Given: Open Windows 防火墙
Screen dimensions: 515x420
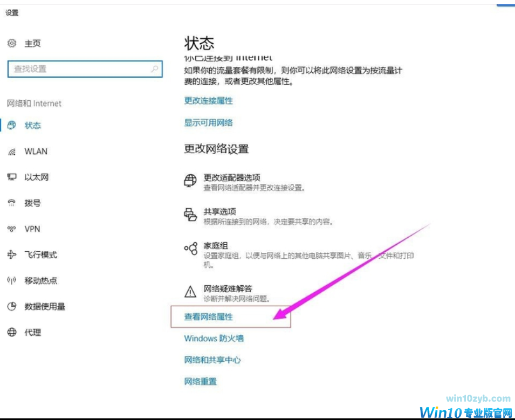Looking at the screenshot, I should (x=215, y=338).
